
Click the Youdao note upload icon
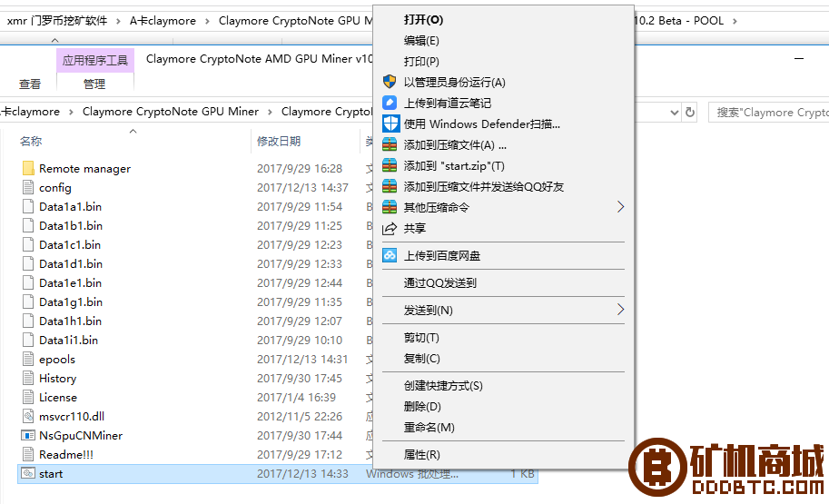click(x=390, y=103)
